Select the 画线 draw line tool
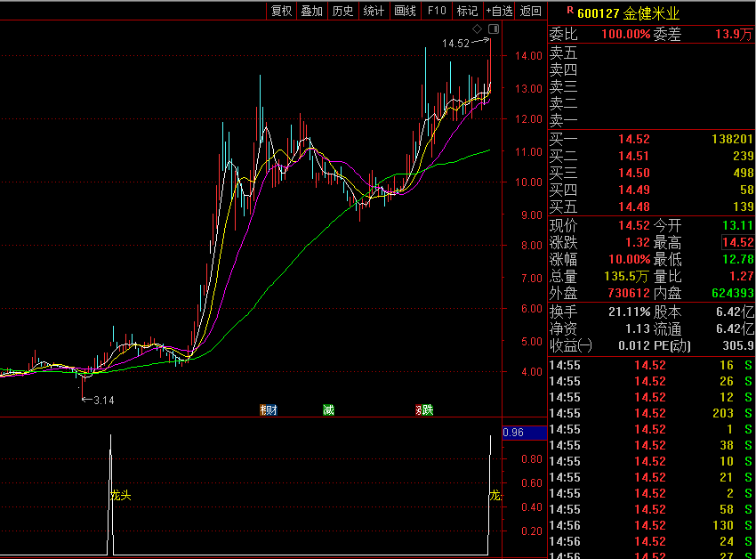Viewport: 756px width, 559px height. coord(405,11)
